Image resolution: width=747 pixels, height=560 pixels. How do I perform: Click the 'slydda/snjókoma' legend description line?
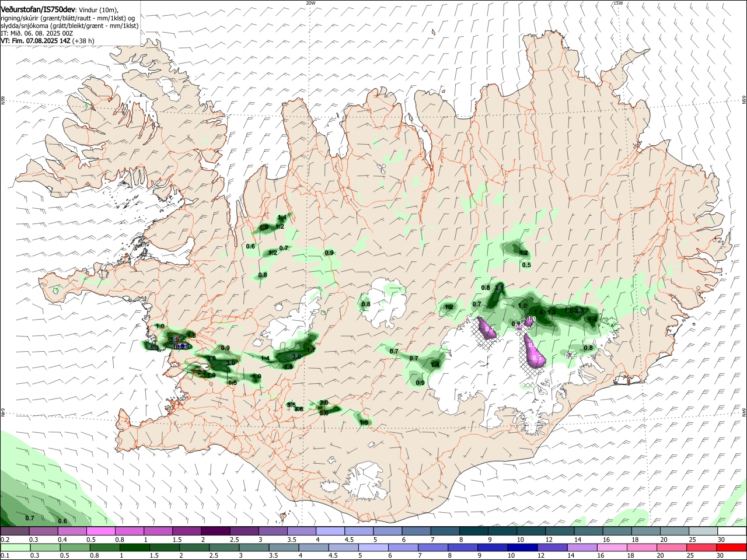(x=69, y=26)
